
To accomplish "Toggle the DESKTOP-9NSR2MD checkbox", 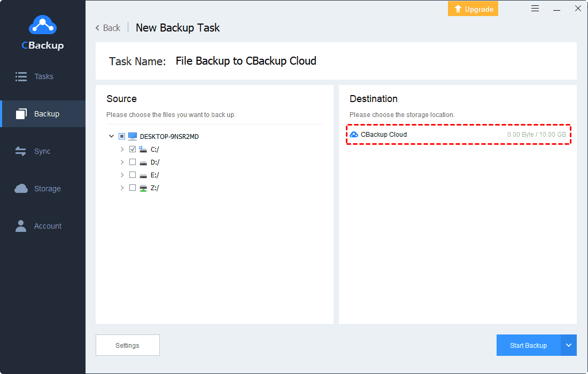I will click(x=121, y=136).
